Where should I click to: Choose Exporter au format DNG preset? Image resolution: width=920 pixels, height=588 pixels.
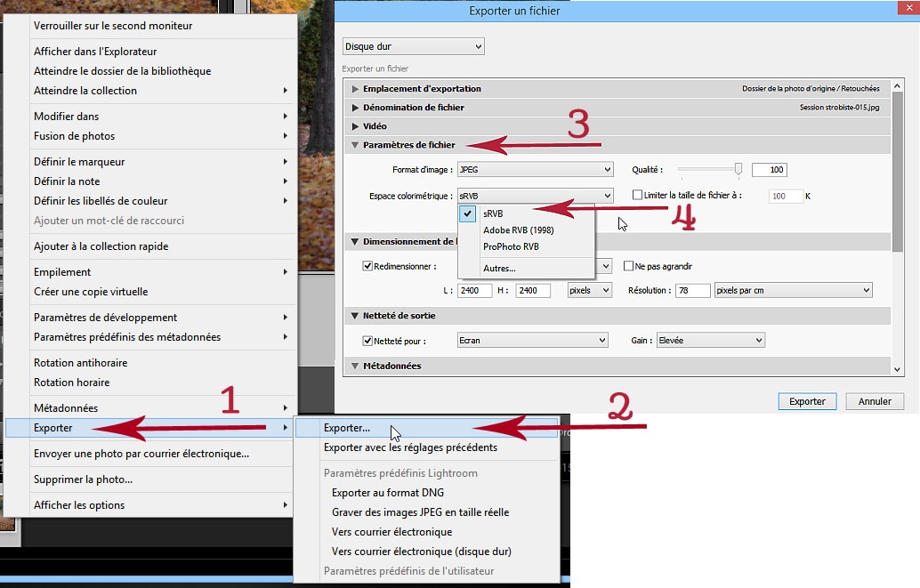point(387,493)
